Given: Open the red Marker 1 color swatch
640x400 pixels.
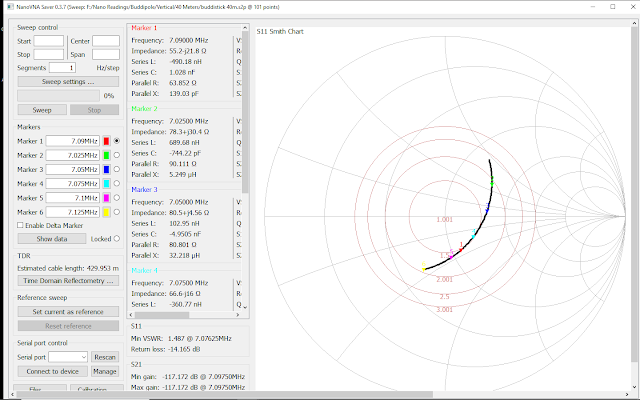Looking at the screenshot, I should [x=106, y=141].
